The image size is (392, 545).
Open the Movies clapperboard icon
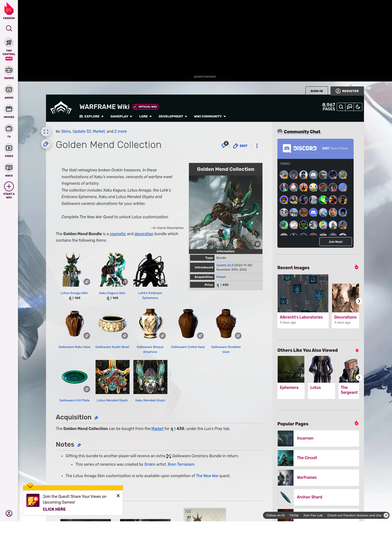[x=9, y=109]
